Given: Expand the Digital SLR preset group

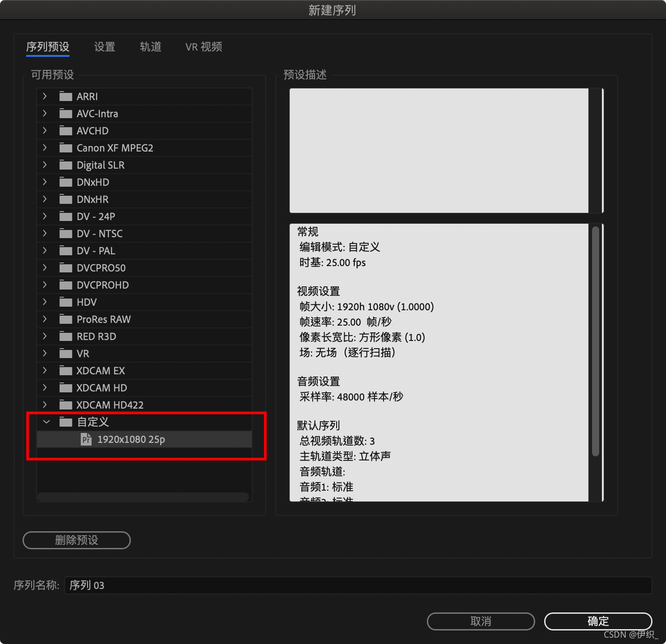Looking at the screenshot, I should [x=45, y=165].
